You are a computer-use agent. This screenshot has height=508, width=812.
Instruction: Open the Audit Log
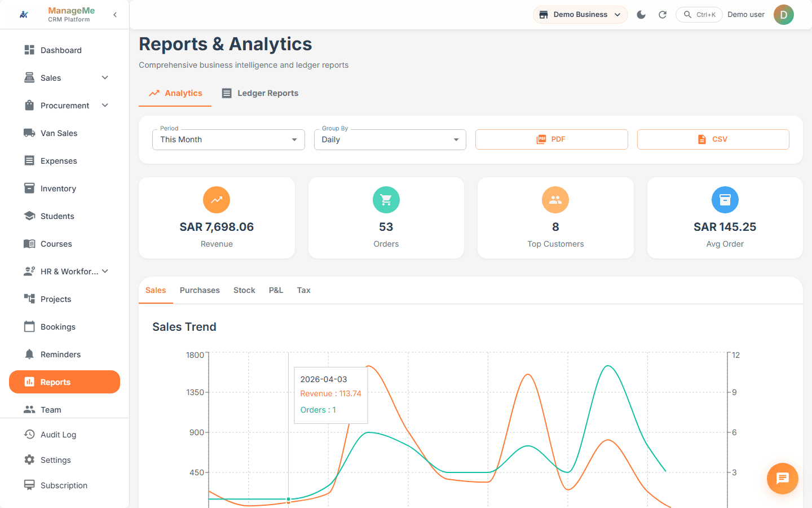point(59,434)
